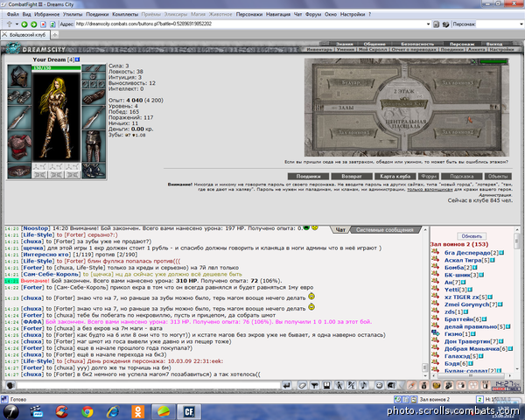Open Internet Explorer from the taskbar
The width and height of the screenshot is (525, 420).
click(113, 411)
